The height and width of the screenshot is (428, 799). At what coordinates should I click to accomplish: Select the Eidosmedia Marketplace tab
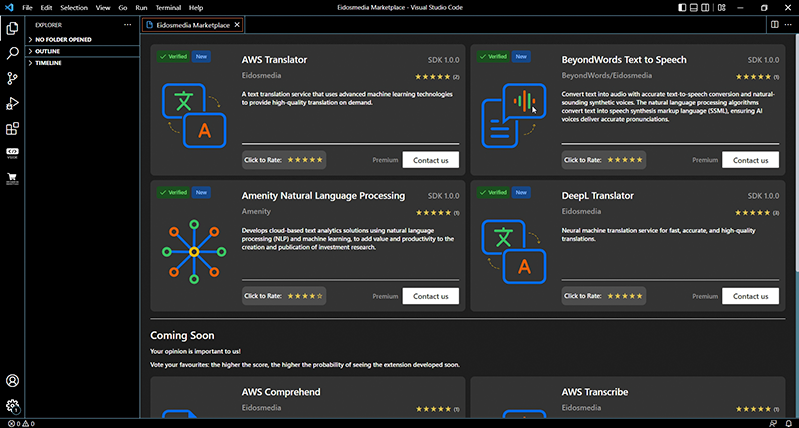[192, 24]
